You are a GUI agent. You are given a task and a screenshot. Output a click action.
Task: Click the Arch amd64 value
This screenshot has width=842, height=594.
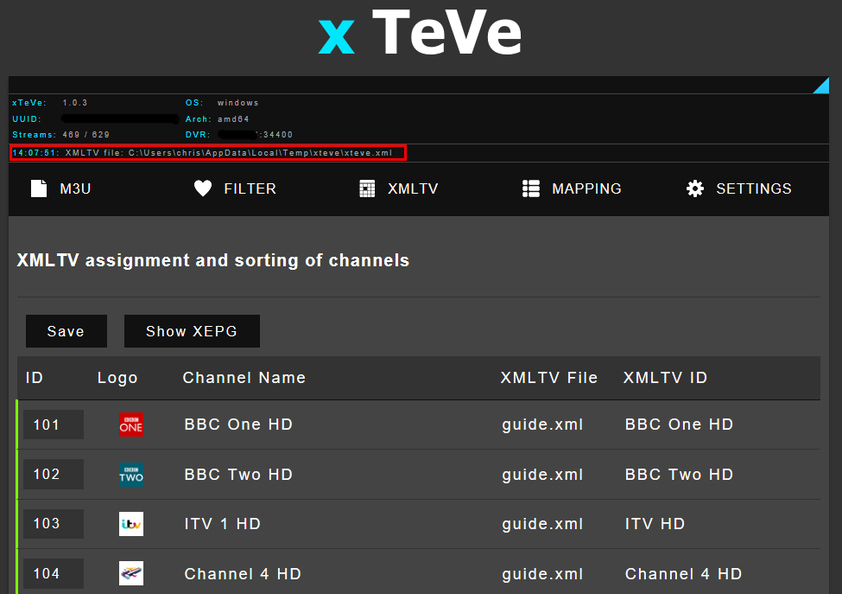[x=233, y=119]
